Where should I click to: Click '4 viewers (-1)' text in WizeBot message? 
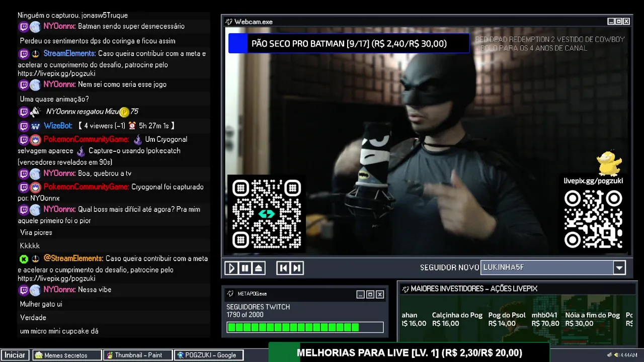[105, 126]
